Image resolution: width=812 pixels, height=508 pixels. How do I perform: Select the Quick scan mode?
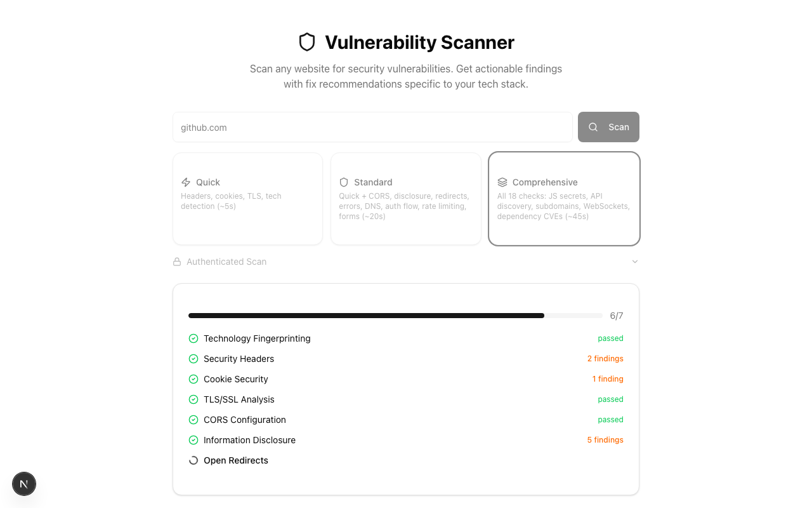(x=247, y=198)
